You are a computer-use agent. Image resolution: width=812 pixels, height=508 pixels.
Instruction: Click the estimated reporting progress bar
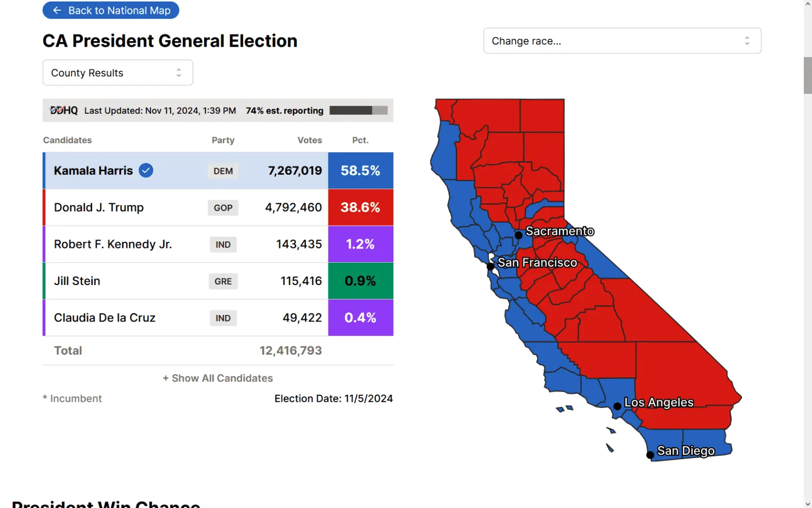pos(358,111)
